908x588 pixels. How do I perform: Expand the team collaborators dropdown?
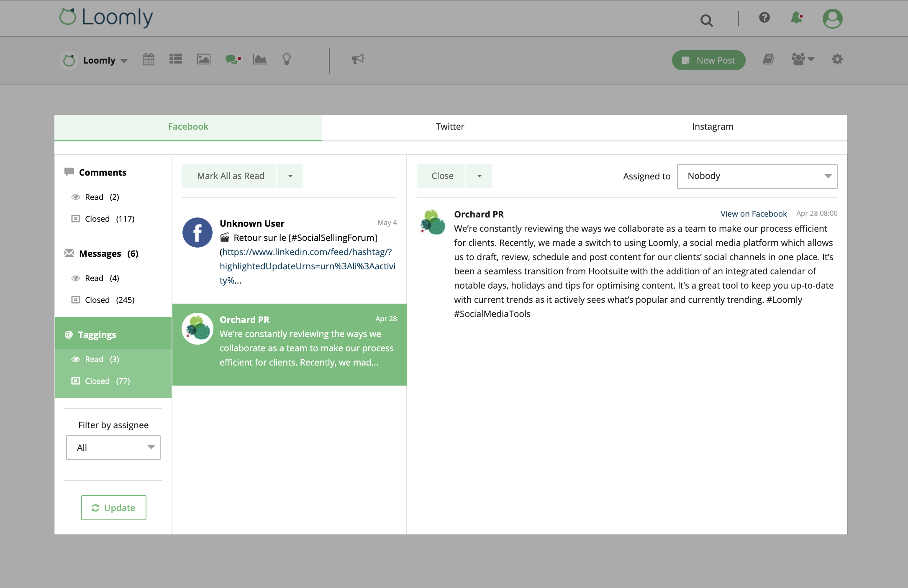[x=803, y=59]
